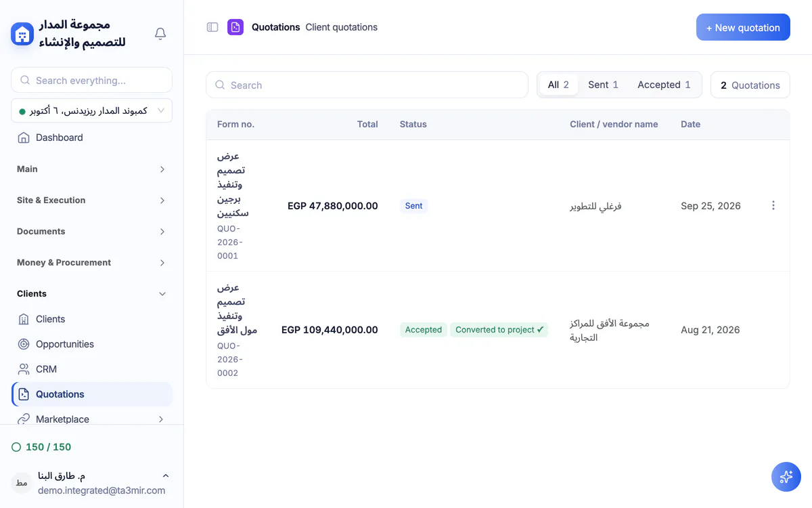The image size is (812, 508).
Task: Expand the Site & Execution section
Action: coord(91,200)
